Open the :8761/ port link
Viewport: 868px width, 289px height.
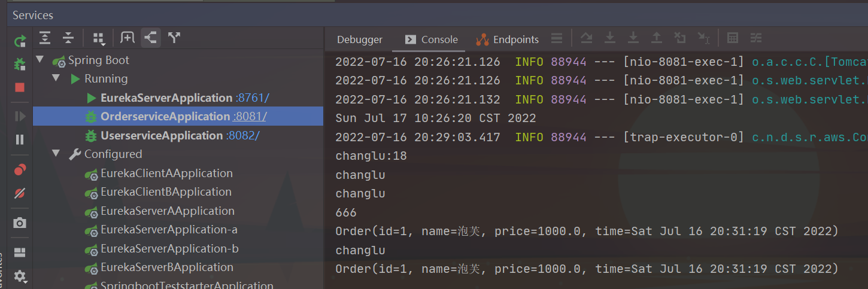[252, 98]
